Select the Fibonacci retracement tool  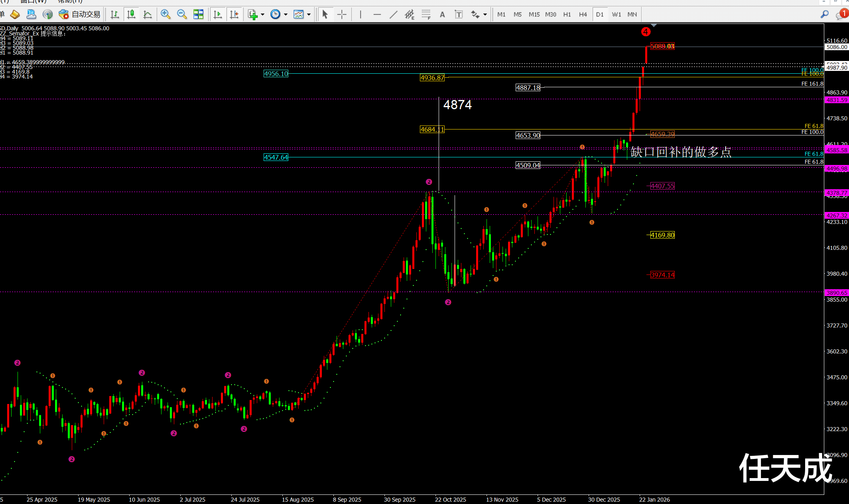(426, 15)
